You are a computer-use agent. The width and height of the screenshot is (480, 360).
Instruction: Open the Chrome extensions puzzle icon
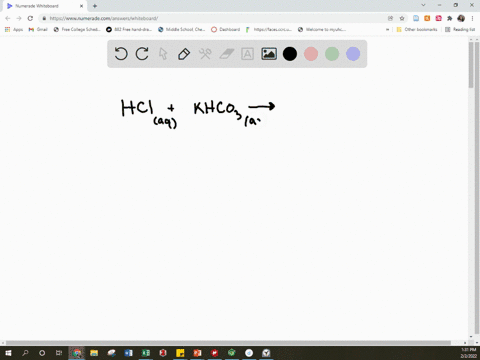click(450, 18)
